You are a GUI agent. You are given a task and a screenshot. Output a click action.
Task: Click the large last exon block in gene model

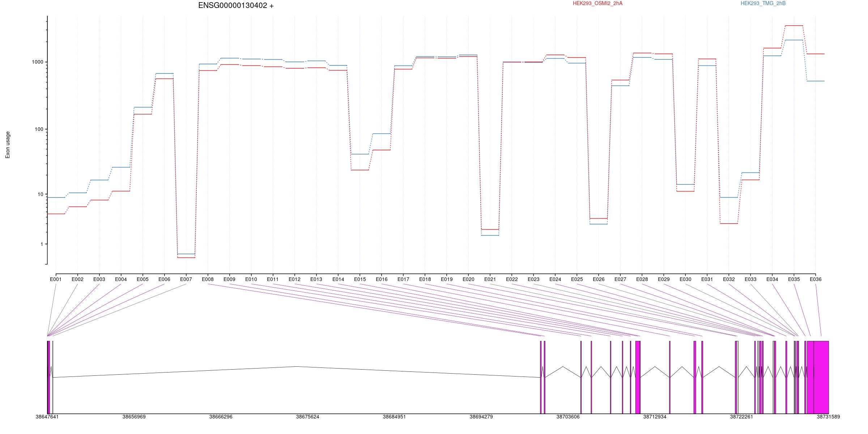click(821, 377)
